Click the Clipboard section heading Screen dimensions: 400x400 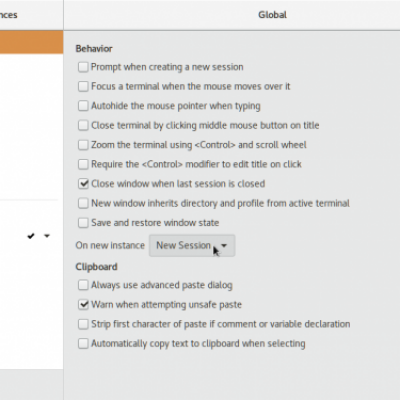tap(96, 267)
